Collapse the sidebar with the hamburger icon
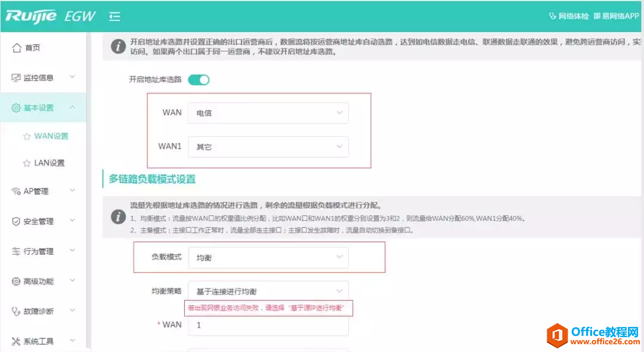 point(114,17)
